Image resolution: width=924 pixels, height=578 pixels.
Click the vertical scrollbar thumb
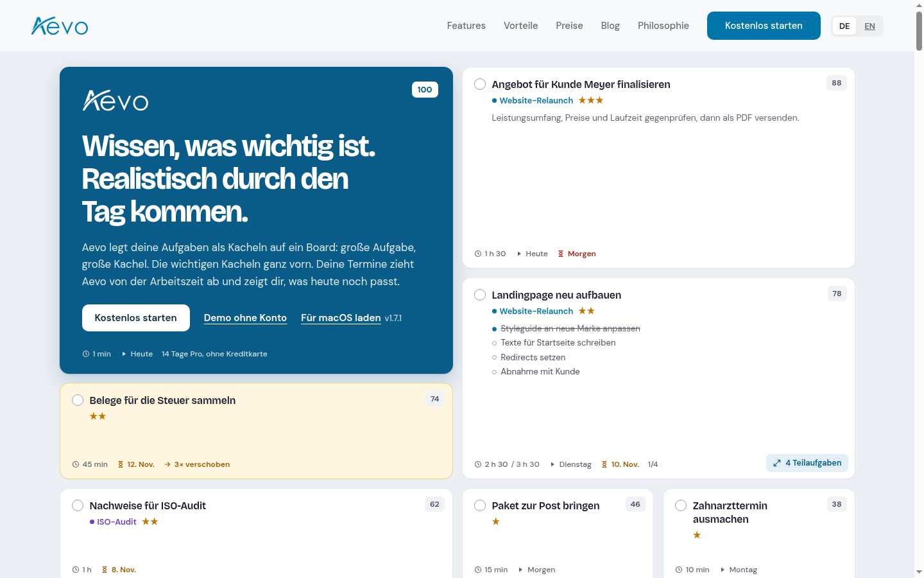[919, 31]
